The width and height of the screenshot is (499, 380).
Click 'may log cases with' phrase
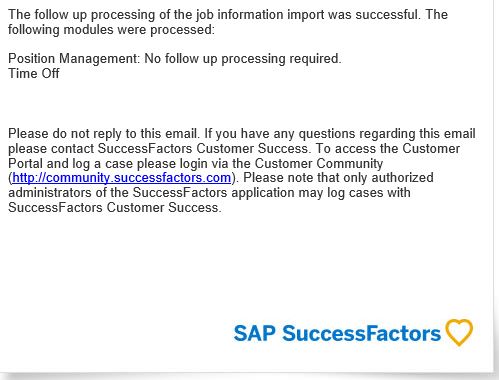pyautogui.click(x=354, y=193)
